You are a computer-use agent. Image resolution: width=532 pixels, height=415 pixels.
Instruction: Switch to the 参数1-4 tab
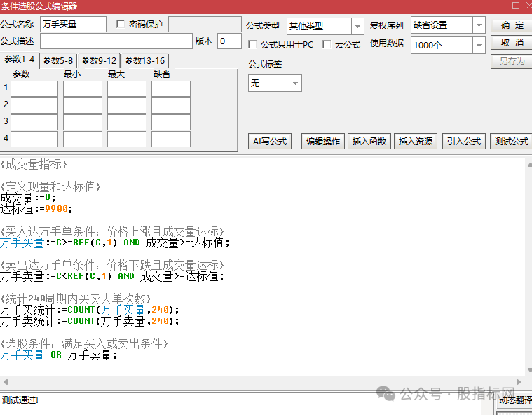point(20,60)
